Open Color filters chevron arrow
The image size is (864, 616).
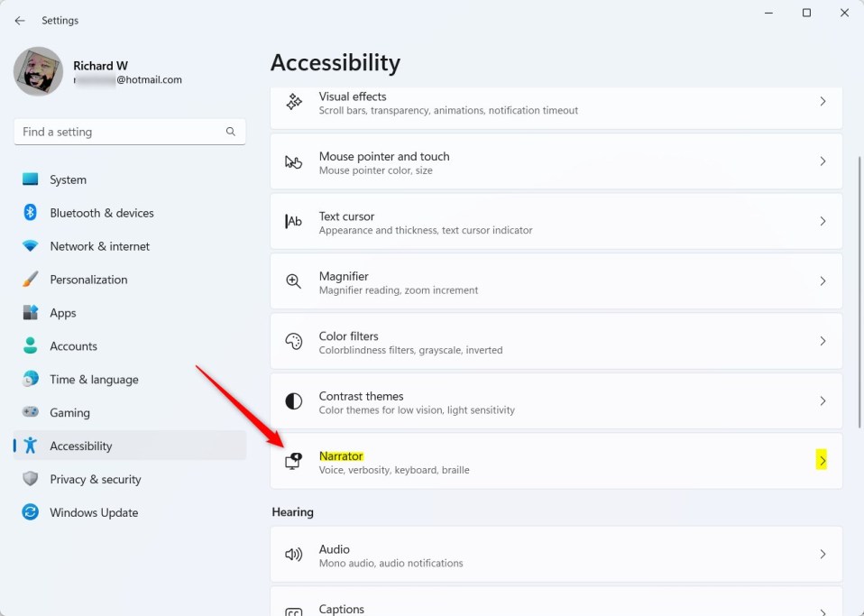823,341
